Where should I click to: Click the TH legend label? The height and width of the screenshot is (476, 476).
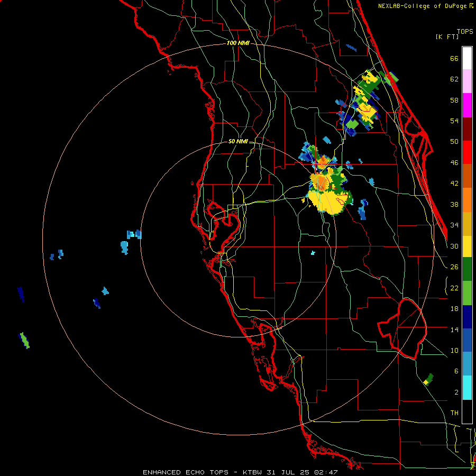(454, 413)
